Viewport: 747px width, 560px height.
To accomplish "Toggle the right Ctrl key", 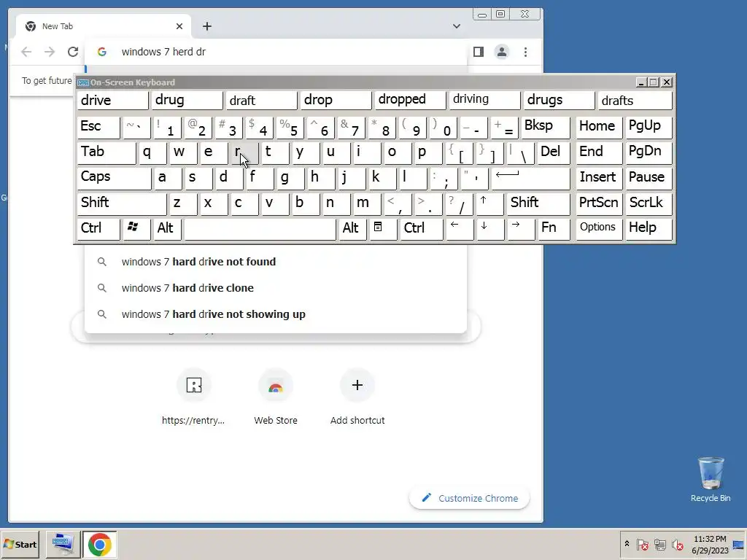I will (421, 228).
